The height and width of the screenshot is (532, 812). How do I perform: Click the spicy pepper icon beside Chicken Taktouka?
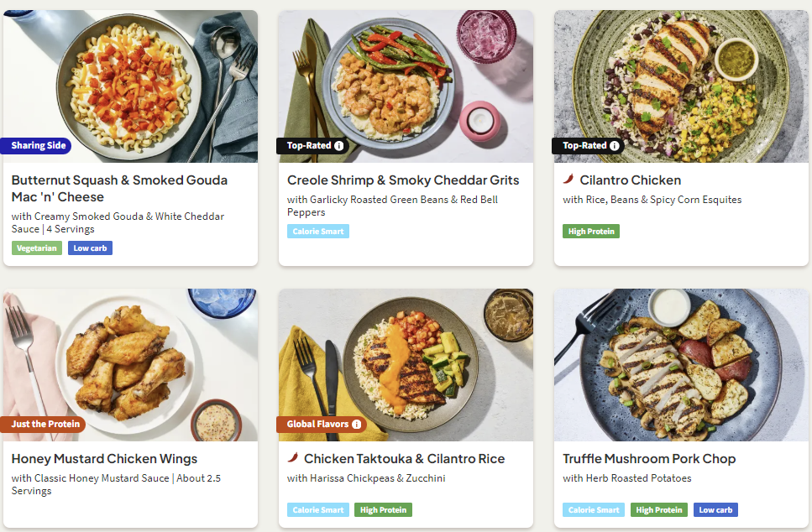click(x=293, y=458)
